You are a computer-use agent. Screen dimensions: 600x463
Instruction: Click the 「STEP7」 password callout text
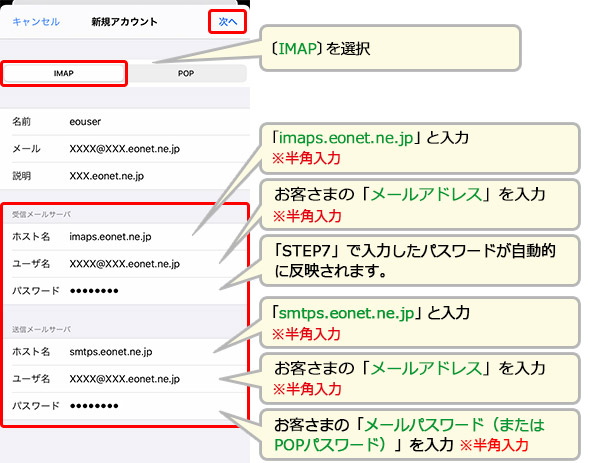click(x=414, y=261)
